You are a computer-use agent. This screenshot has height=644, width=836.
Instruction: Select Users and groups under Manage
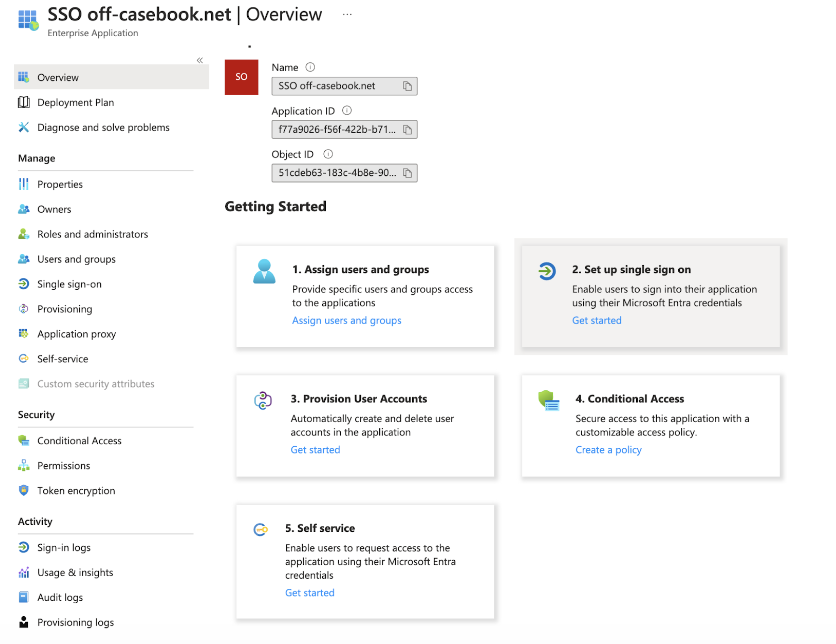click(66, 259)
